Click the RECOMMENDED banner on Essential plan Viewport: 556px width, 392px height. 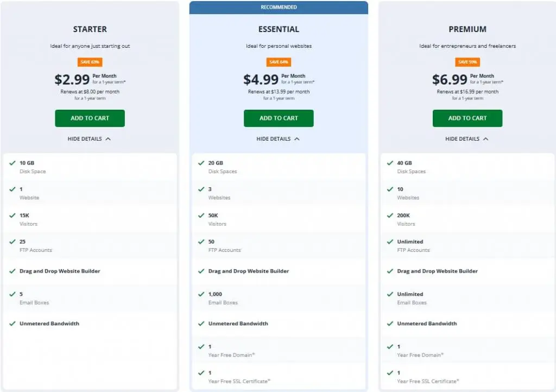pyautogui.click(x=279, y=7)
